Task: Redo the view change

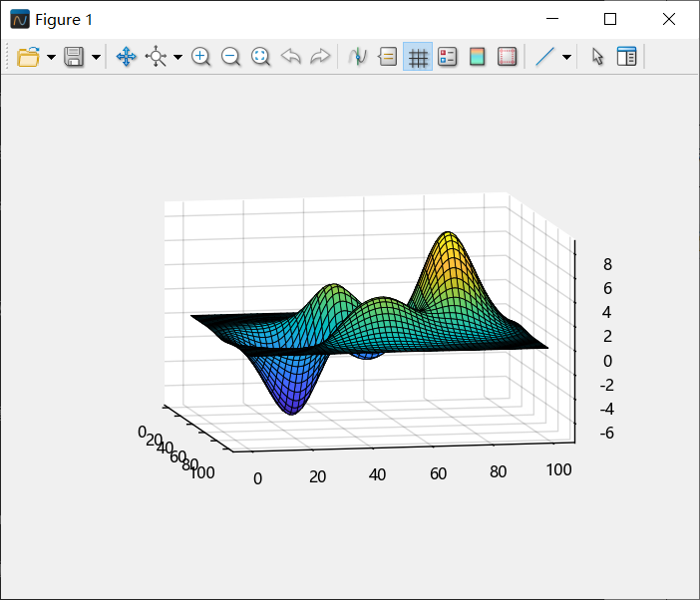Action: [x=320, y=57]
